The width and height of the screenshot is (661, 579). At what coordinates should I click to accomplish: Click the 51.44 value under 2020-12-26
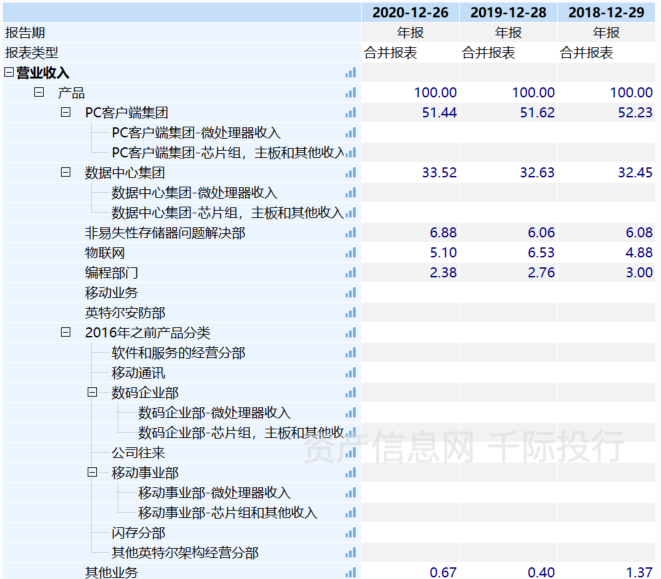[439, 113]
